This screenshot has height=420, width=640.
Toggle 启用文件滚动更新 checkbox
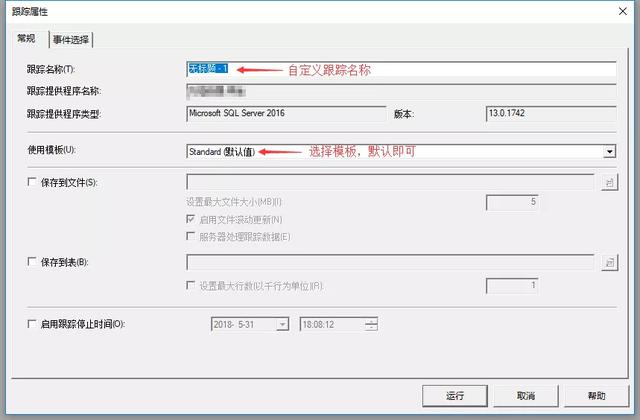pyautogui.click(x=190, y=219)
